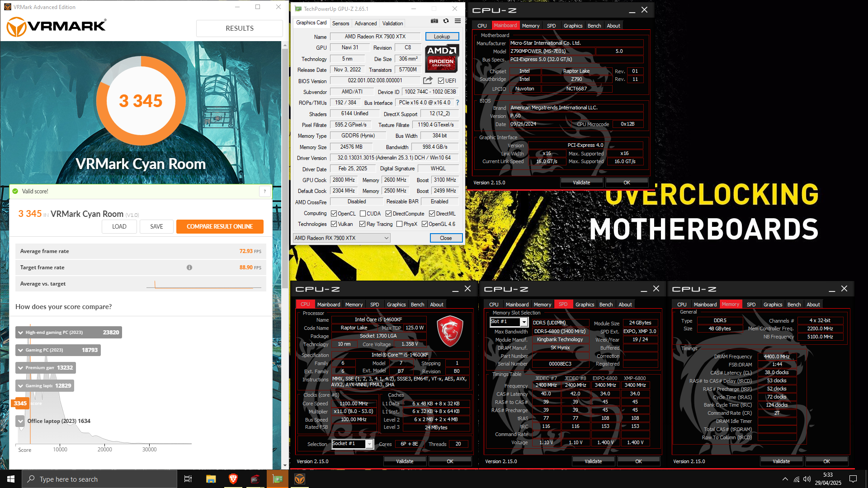Screen dimensions: 868x488
Task: Click the valid score help button
Action: point(265,192)
